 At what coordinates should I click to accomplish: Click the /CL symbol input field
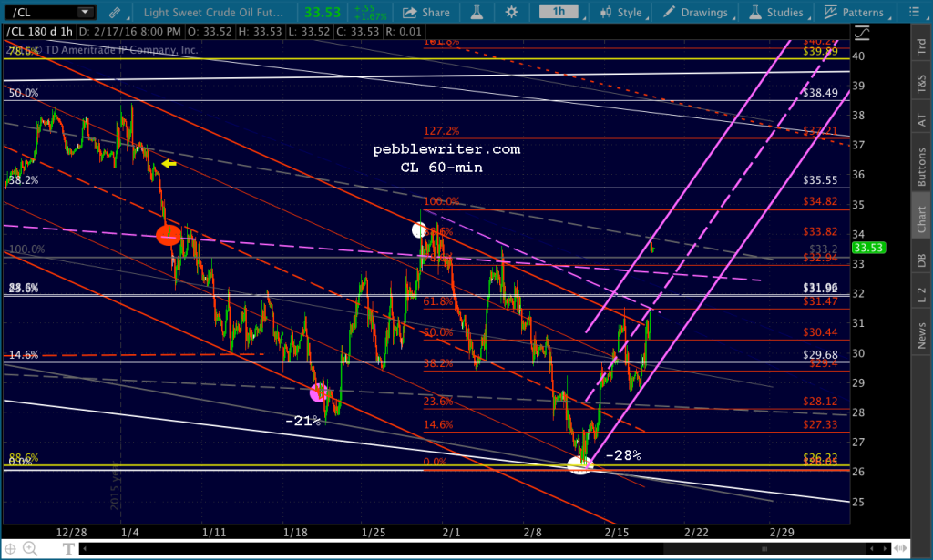pyautogui.click(x=49, y=12)
